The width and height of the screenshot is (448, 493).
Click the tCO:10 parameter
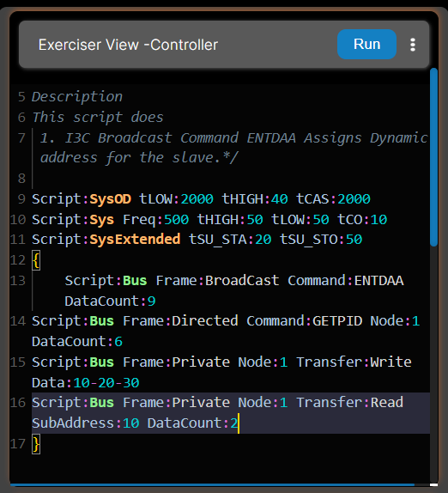tap(362, 220)
